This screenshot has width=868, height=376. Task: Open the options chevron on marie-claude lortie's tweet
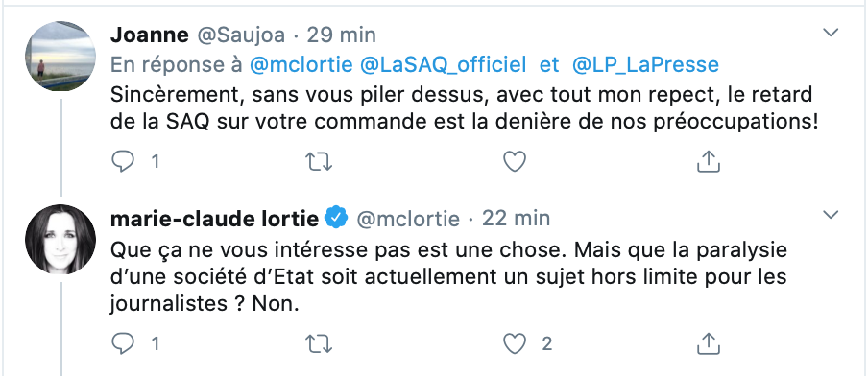(831, 215)
